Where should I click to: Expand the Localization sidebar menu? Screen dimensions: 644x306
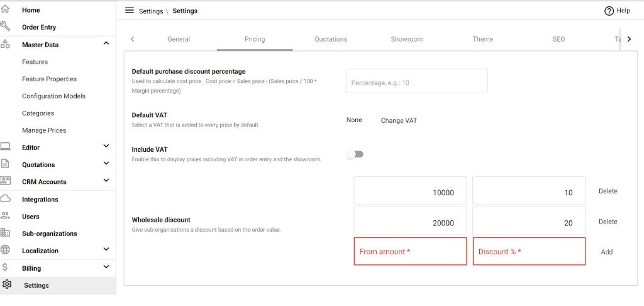point(106,249)
